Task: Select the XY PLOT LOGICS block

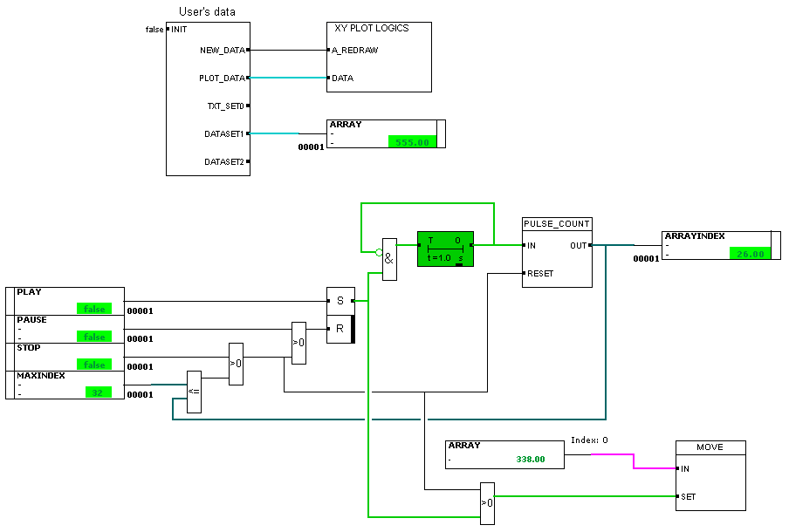Action: (379, 55)
